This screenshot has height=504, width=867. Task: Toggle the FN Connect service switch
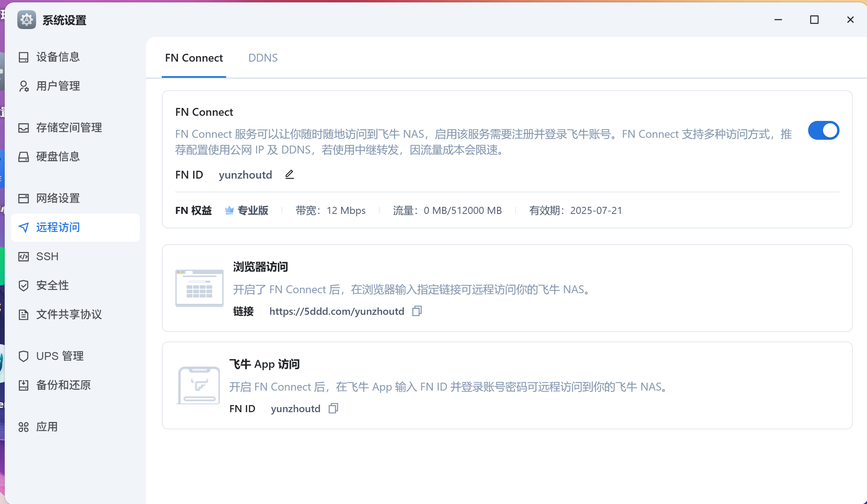pyautogui.click(x=823, y=131)
